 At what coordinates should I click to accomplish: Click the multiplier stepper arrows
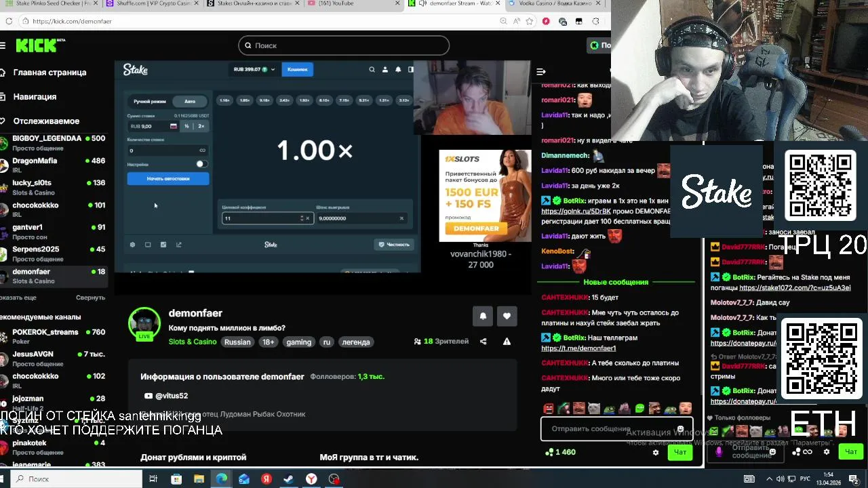pyautogui.click(x=302, y=218)
